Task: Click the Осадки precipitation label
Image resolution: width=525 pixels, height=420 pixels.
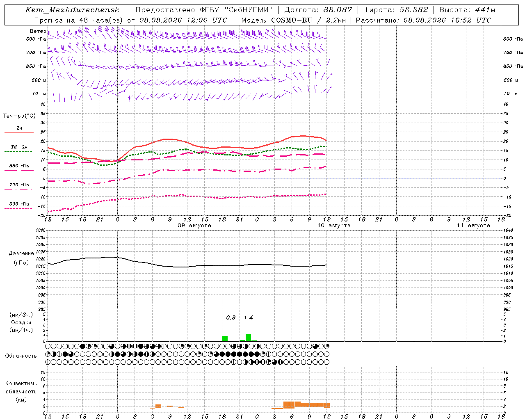Action: pyautogui.click(x=21, y=322)
